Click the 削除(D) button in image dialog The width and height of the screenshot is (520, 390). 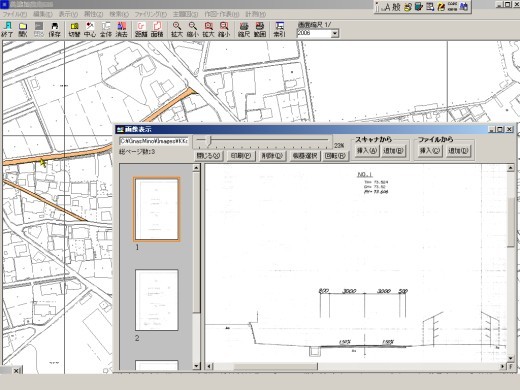tap(272, 156)
